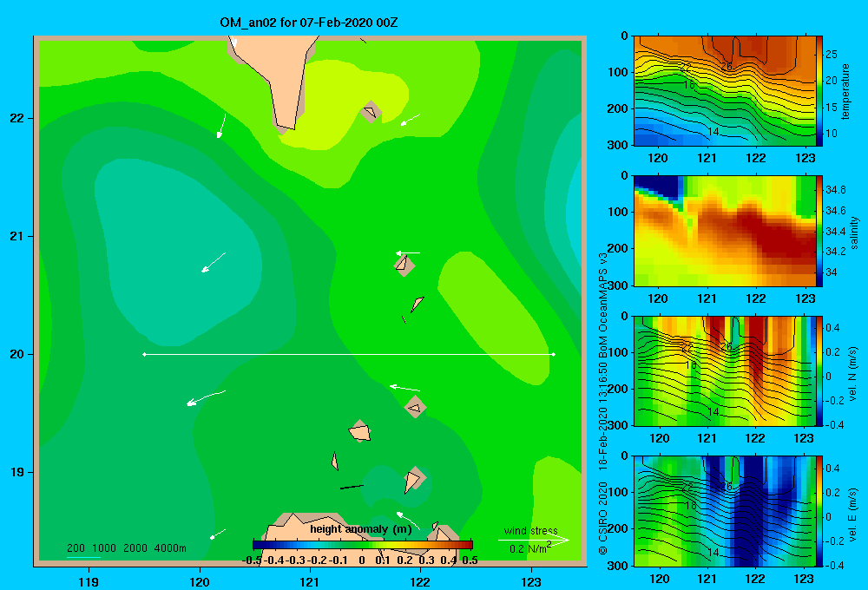Click the wind arrow near longitude 120 latitude 21

(x=214, y=262)
